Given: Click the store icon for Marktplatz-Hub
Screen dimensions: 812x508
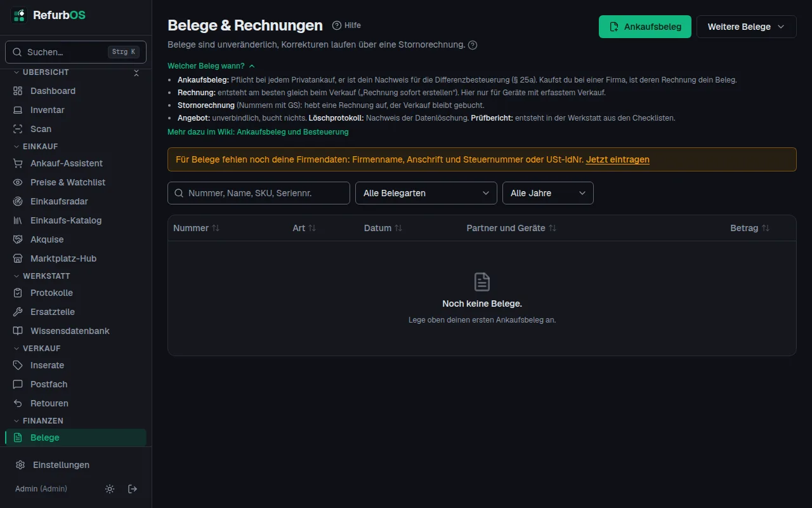Looking at the screenshot, I should tap(18, 258).
